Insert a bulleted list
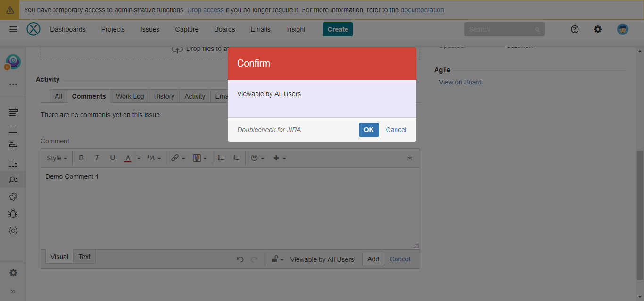The height and width of the screenshot is (301, 644). (x=221, y=158)
